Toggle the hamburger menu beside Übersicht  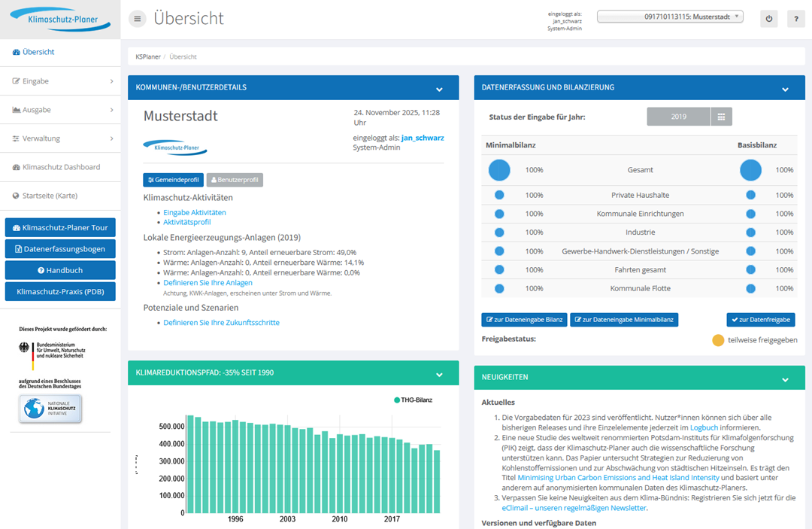(x=136, y=18)
